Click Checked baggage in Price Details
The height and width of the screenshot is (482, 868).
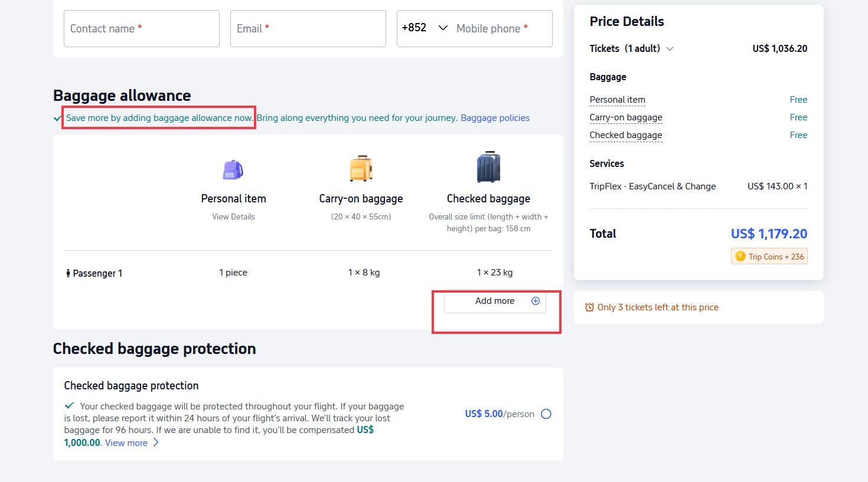[x=625, y=135]
